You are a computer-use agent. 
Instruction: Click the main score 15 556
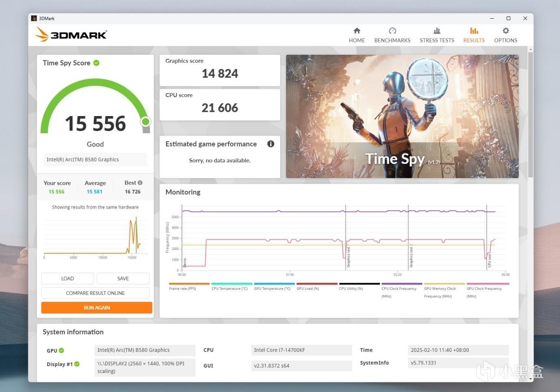click(x=95, y=123)
